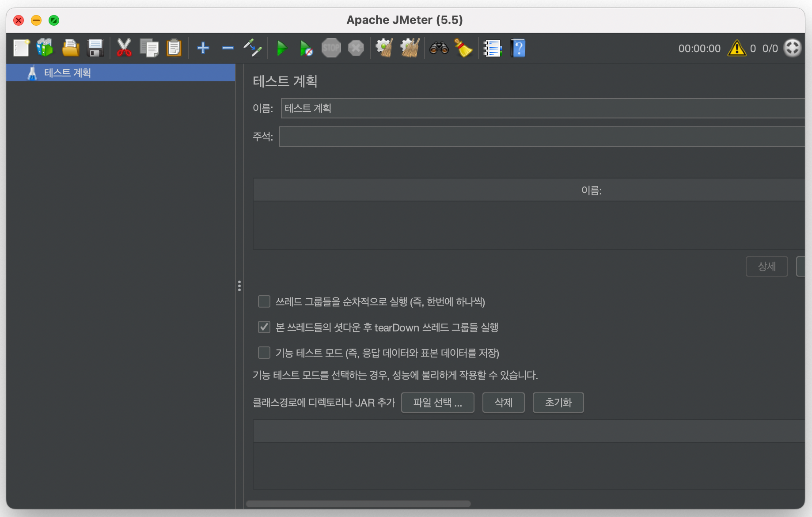Cut selected element with scissors icon

124,48
